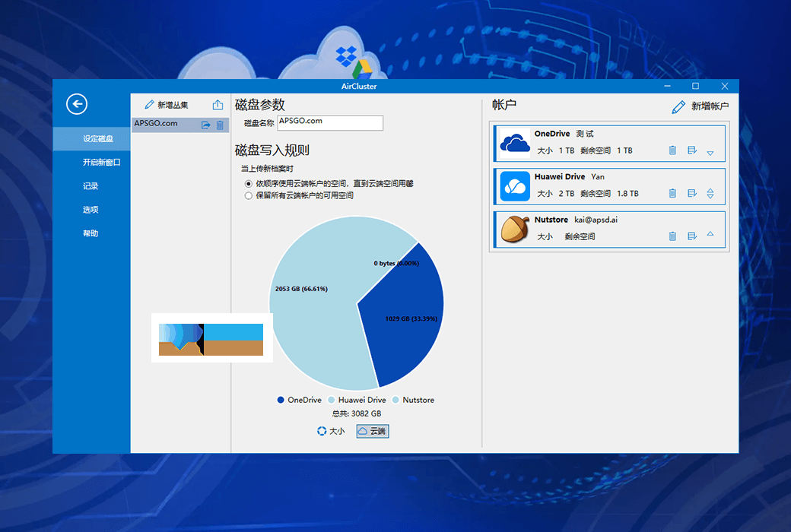Click the 磁盘参数 heading

(x=260, y=105)
